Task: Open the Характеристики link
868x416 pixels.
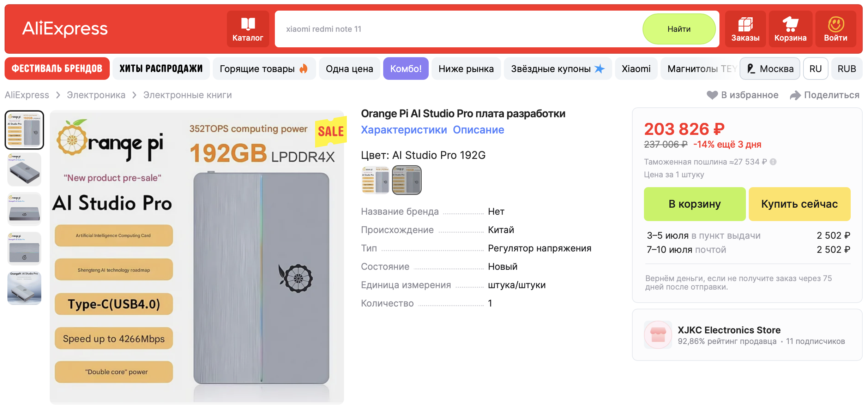Action: (x=404, y=130)
